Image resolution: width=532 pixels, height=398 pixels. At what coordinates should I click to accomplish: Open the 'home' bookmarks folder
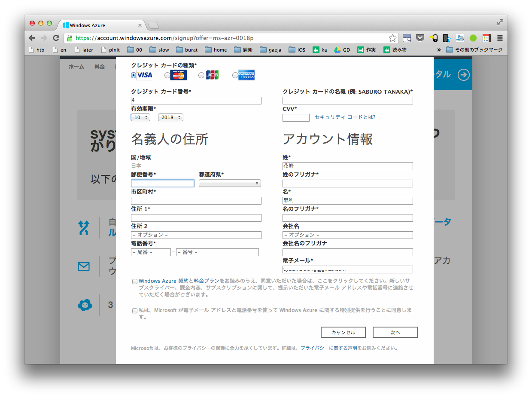pos(216,50)
